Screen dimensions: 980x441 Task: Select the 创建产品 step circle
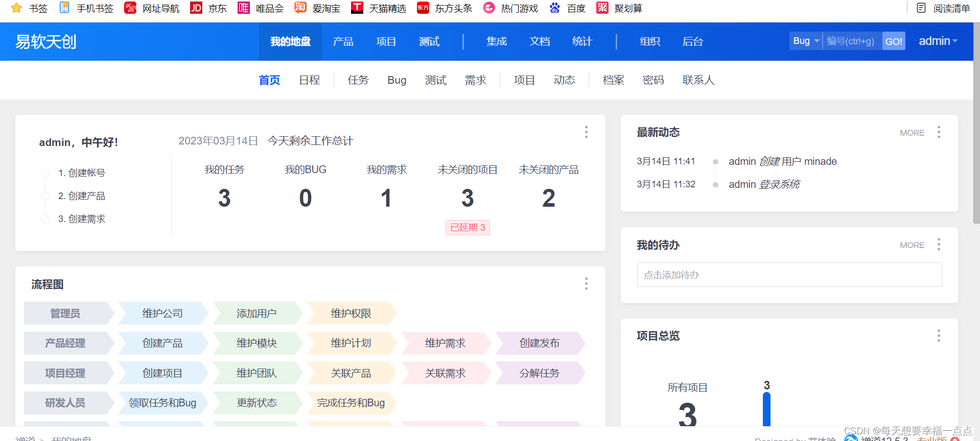click(45, 196)
